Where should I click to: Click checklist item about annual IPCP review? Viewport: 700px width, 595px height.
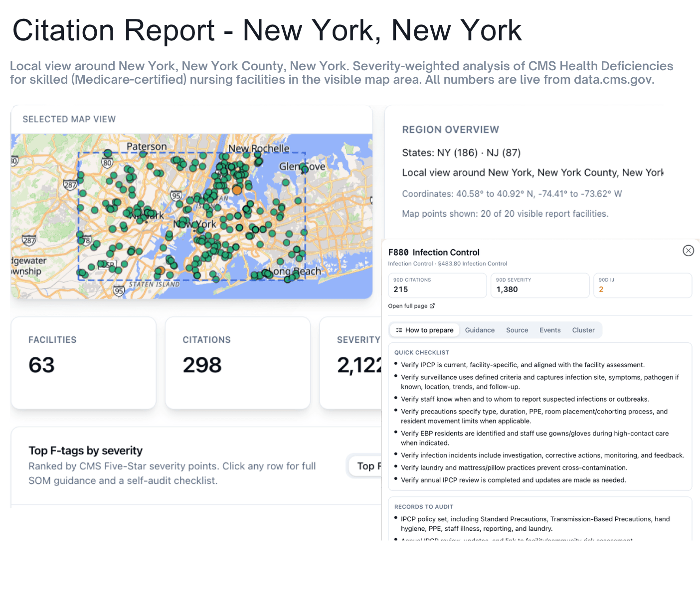click(514, 480)
